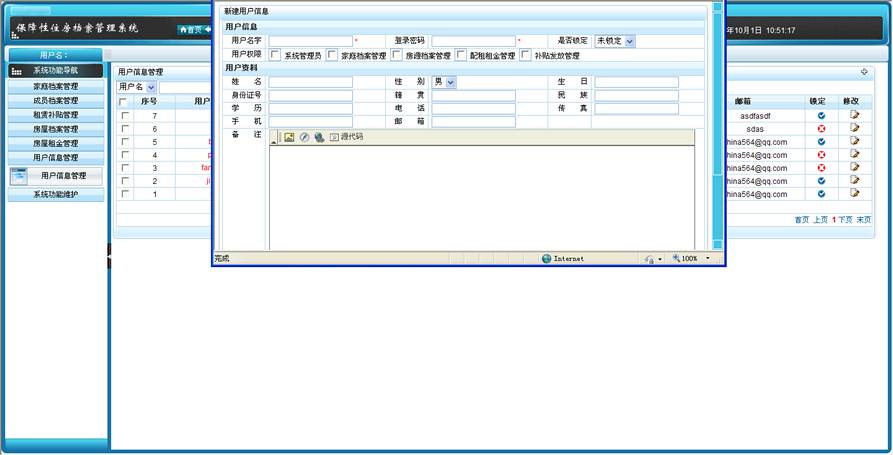Viewport: 893px width, 455px height.
Task: Click the plus icon at panel top right
Action: pyautogui.click(x=864, y=72)
